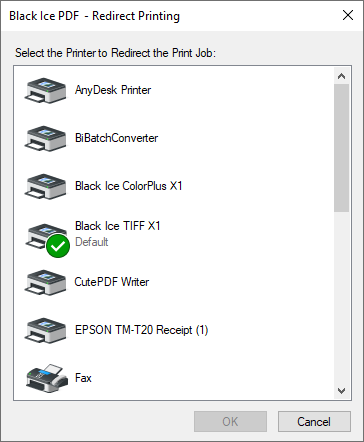The width and height of the screenshot is (364, 442).
Task: Click the Black Ice TIFF X1 printer icon
Action: click(x=45, y=236)
